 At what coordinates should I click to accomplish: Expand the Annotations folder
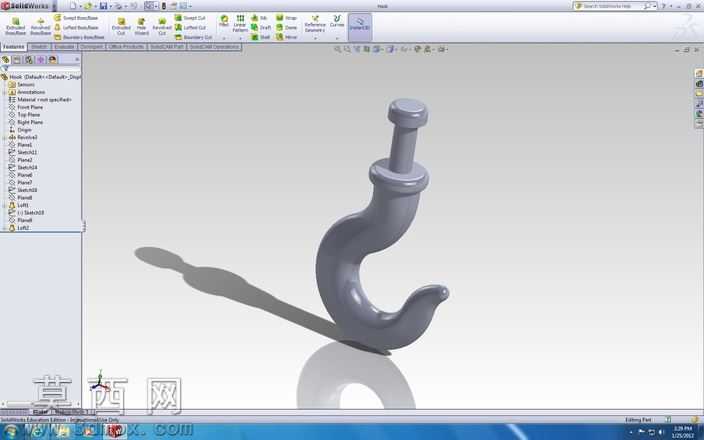point(4,92)
